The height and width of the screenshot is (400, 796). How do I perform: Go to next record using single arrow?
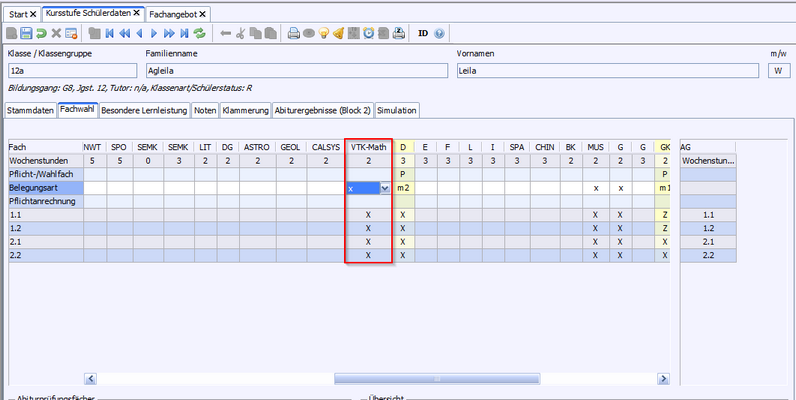[x=153, y=33]
